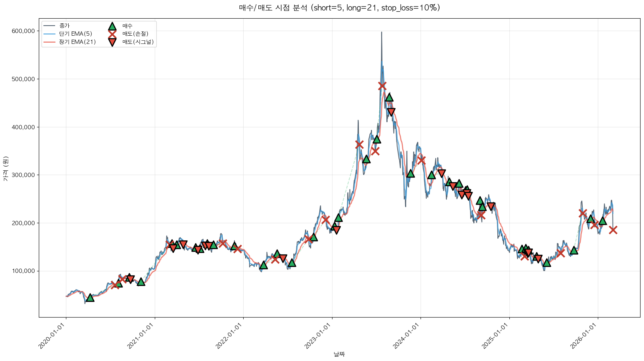Click the highest red inverted sell triangle
The width and height of the screenshot is (644, 361).
pos(391,112)
